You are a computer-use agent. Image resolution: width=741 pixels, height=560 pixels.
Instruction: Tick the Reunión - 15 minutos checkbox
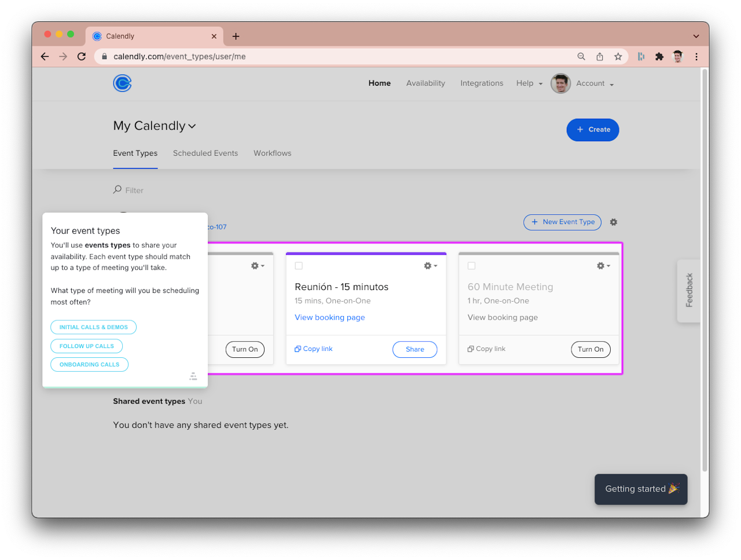coord(299,266)
